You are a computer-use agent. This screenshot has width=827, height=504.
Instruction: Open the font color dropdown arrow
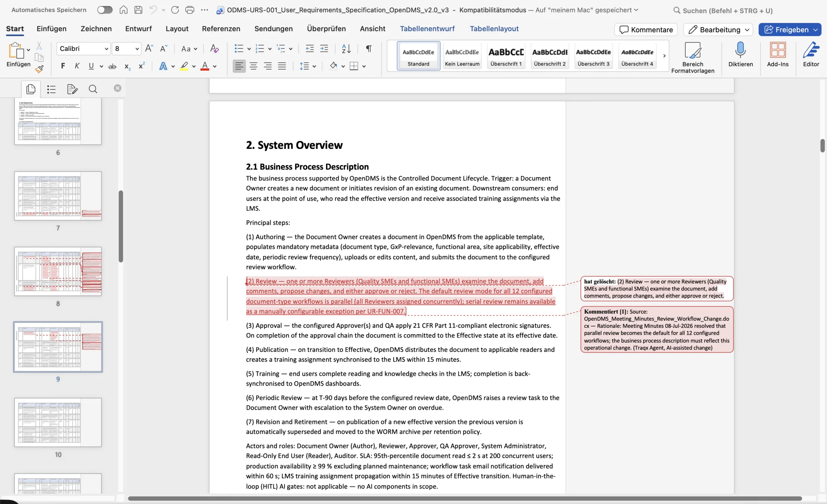click(x=215, y=67)
